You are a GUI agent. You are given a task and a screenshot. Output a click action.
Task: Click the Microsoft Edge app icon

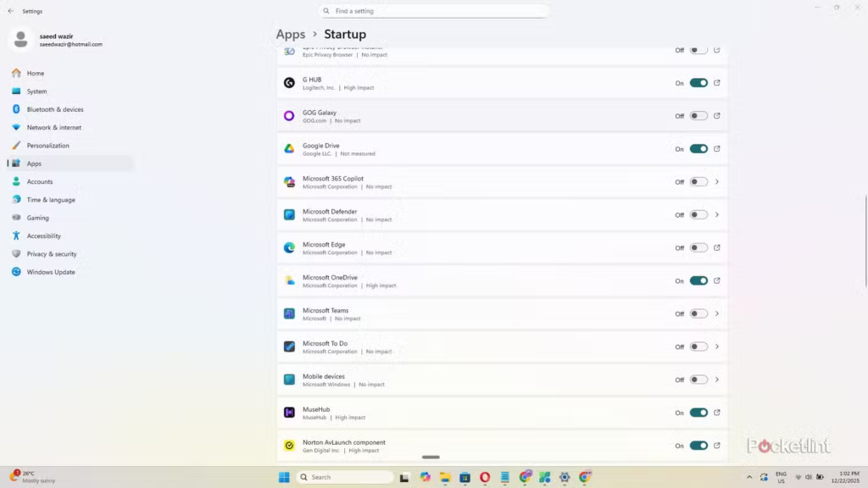[x=289, y=248]
